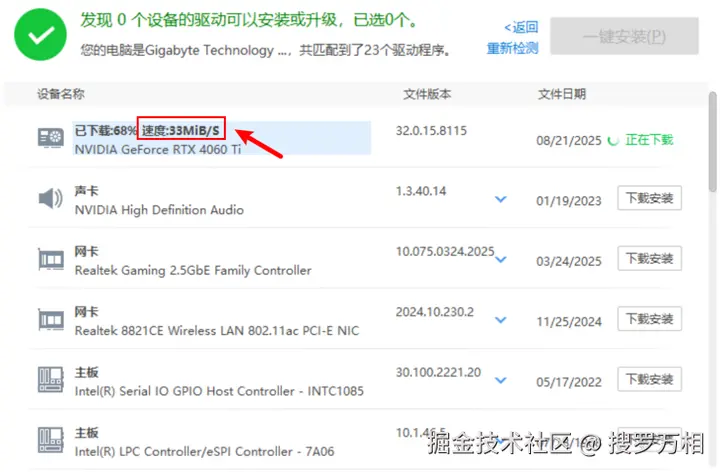Click the 正在下载 status text

[649, 140]
